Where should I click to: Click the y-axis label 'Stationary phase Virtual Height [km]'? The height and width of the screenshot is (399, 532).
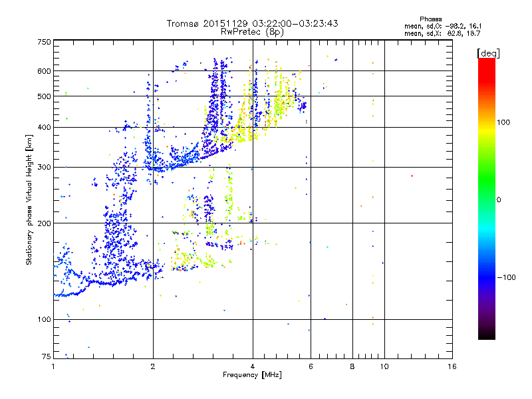pos(29,199)
